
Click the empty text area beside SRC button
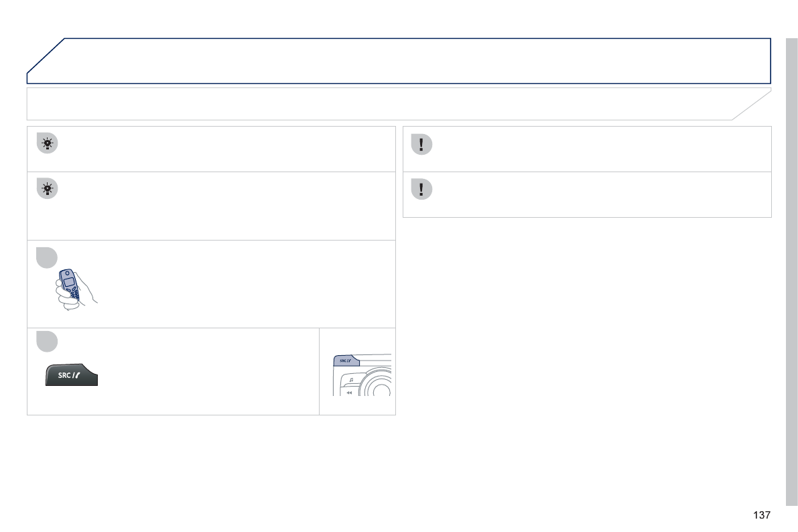coord(208,375)
